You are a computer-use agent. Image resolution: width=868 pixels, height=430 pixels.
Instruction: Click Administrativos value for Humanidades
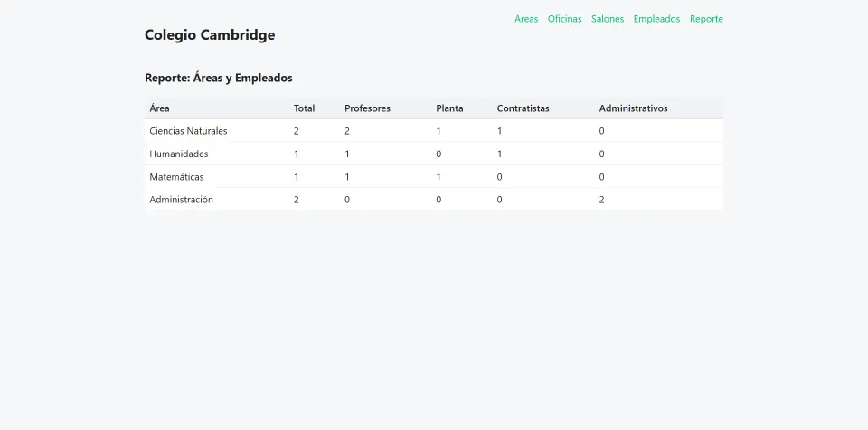602,154
